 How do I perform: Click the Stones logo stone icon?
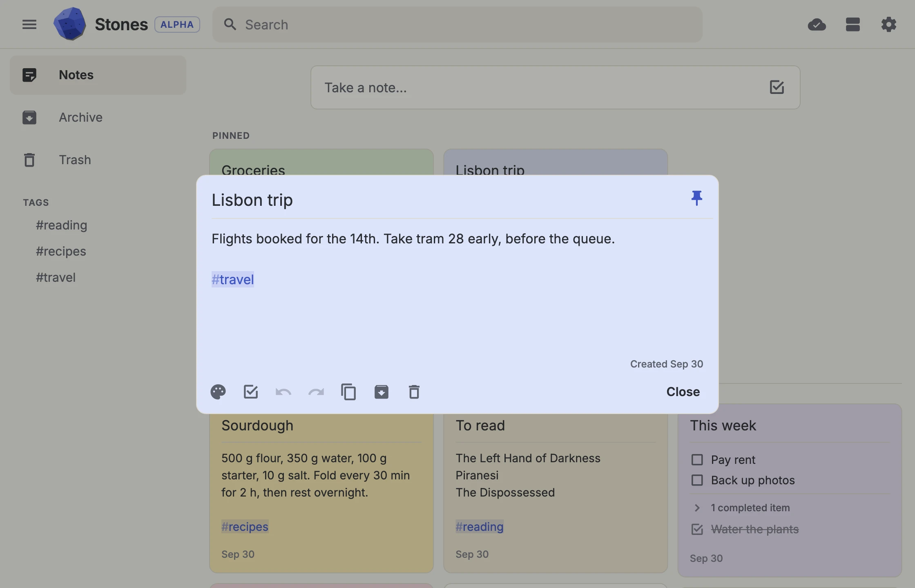click(x=70, y=24)
